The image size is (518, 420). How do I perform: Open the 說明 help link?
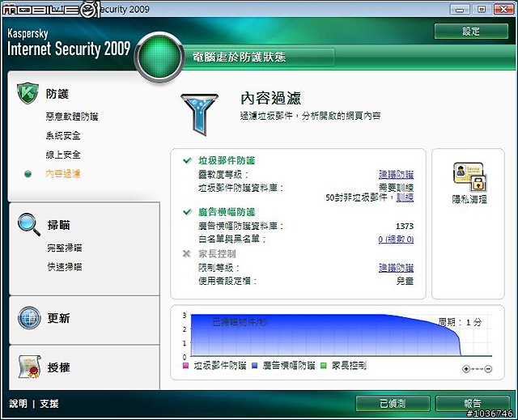18,404
